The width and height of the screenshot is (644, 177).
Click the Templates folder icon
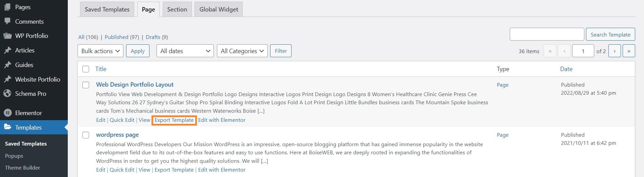click(7, 127)
